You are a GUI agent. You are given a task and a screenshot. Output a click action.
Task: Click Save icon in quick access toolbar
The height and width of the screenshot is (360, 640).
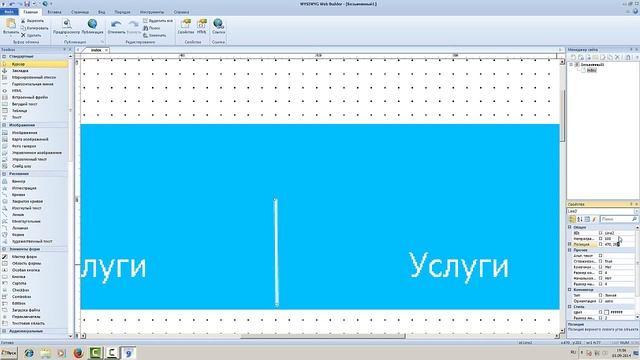(x=27, y=4)
